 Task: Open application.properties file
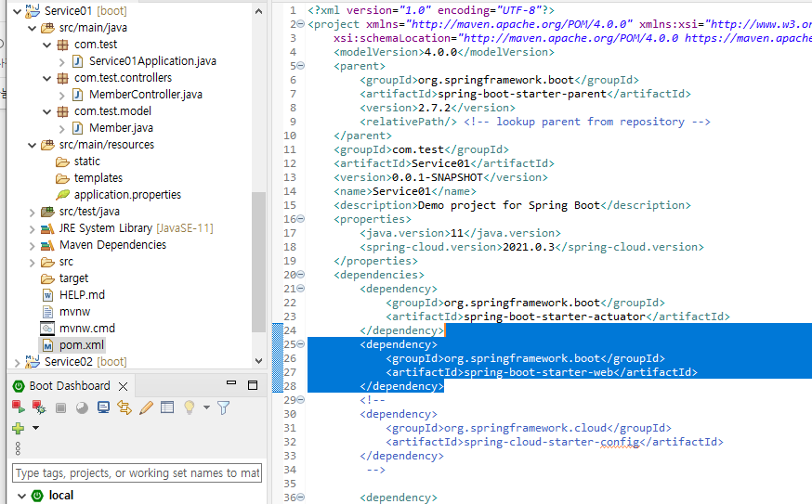[x=127, y=195]
